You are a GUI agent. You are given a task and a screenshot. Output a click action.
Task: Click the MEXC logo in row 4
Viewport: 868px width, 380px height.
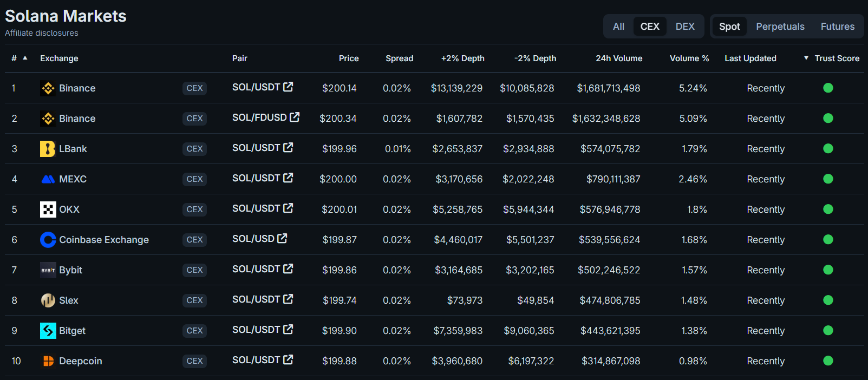point(47,179)
